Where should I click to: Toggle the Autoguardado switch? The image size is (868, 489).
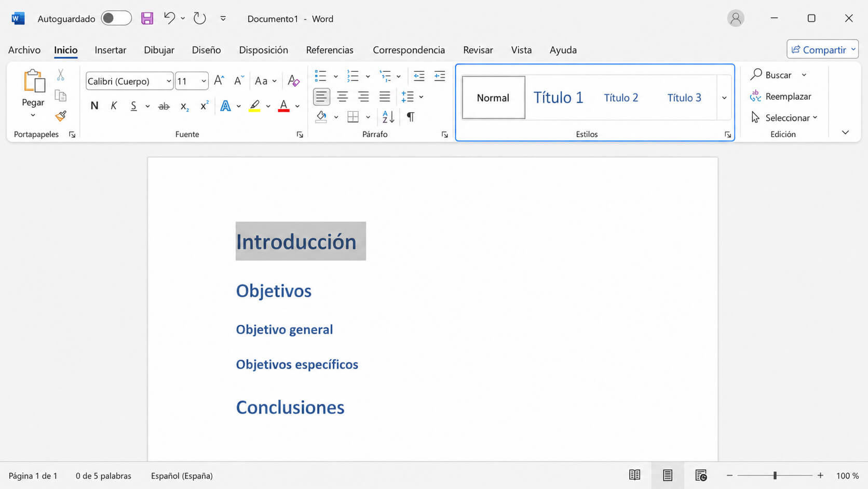pos(116,19)
